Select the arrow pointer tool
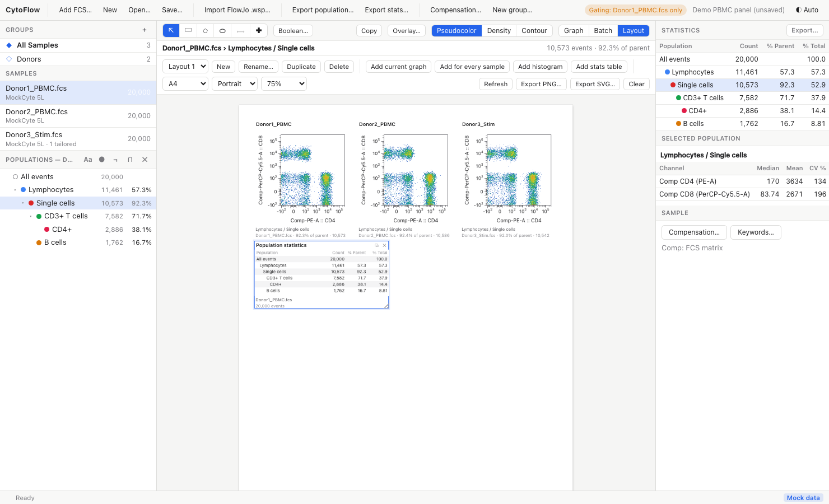 pos(171,31)
